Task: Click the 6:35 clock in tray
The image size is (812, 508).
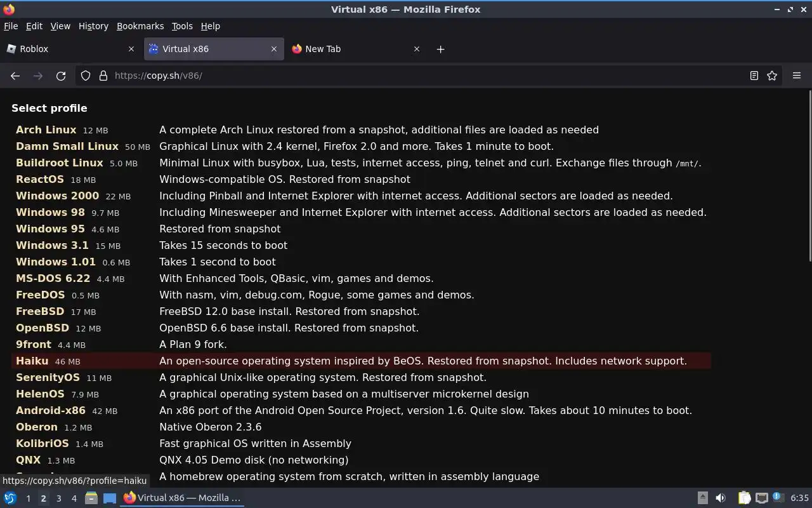Action: [799, 498]
